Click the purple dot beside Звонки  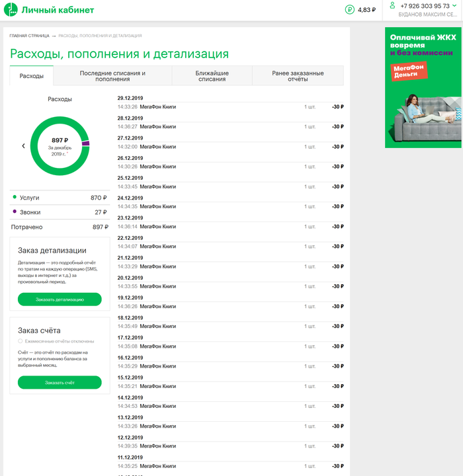point(15,212)
